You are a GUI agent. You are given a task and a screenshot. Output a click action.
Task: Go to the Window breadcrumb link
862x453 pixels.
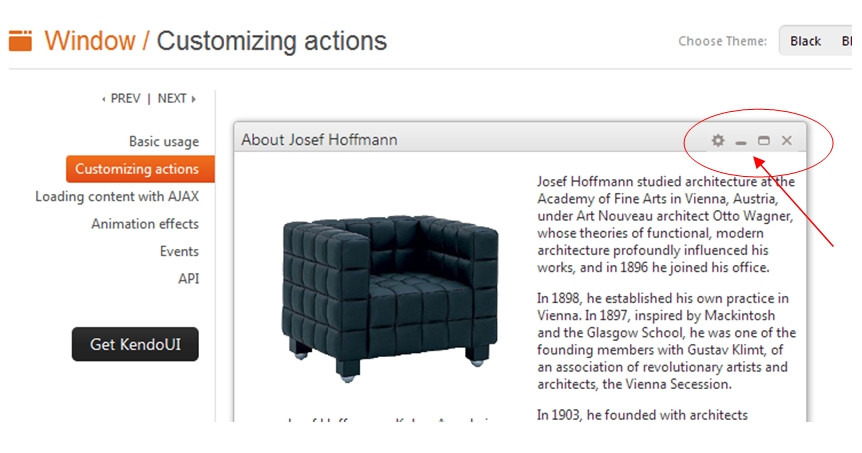click(90, 41)
